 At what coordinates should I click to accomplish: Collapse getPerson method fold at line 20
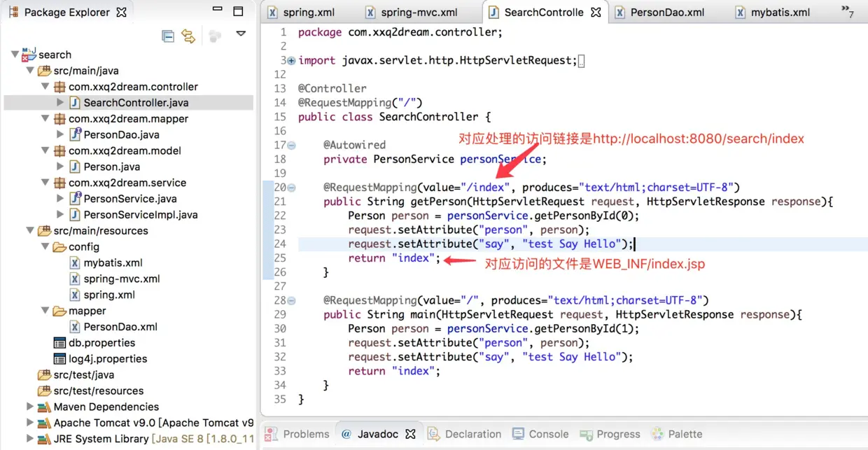291,188
